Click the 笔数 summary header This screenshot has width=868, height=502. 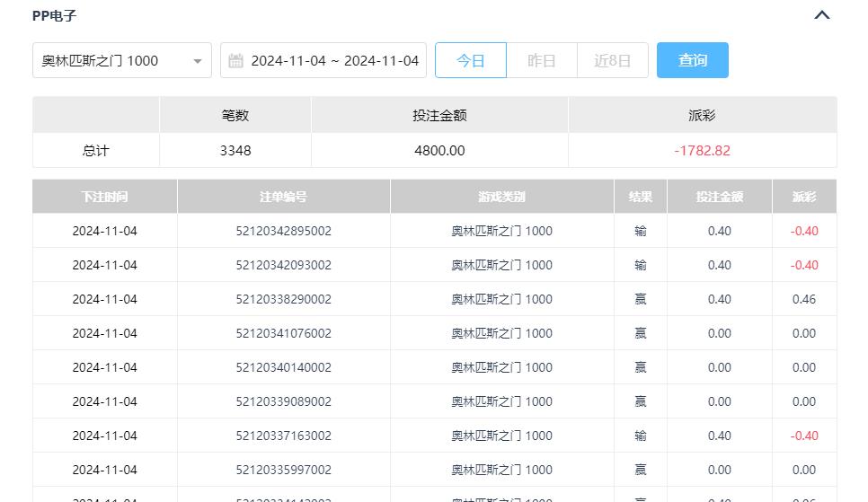point(235,115)
